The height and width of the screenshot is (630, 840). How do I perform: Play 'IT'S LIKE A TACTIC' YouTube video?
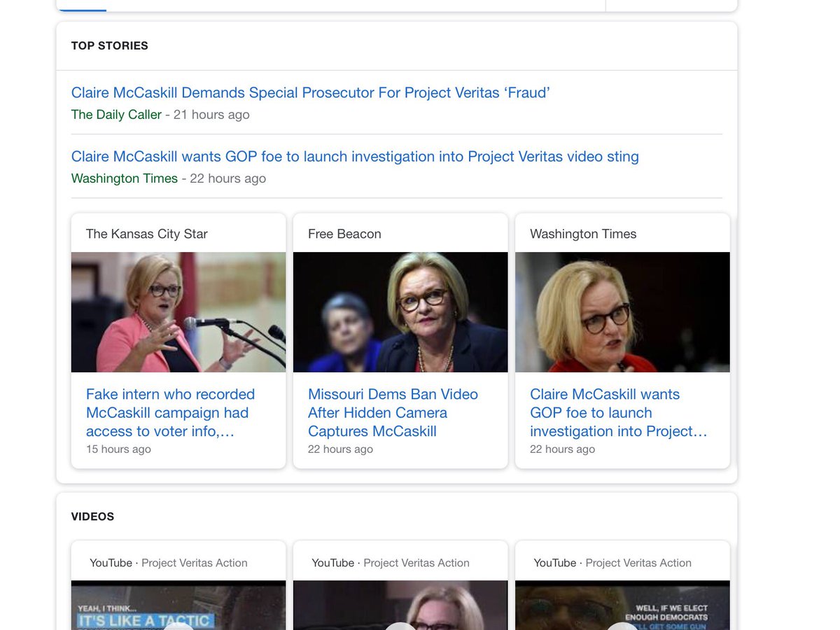178,605
